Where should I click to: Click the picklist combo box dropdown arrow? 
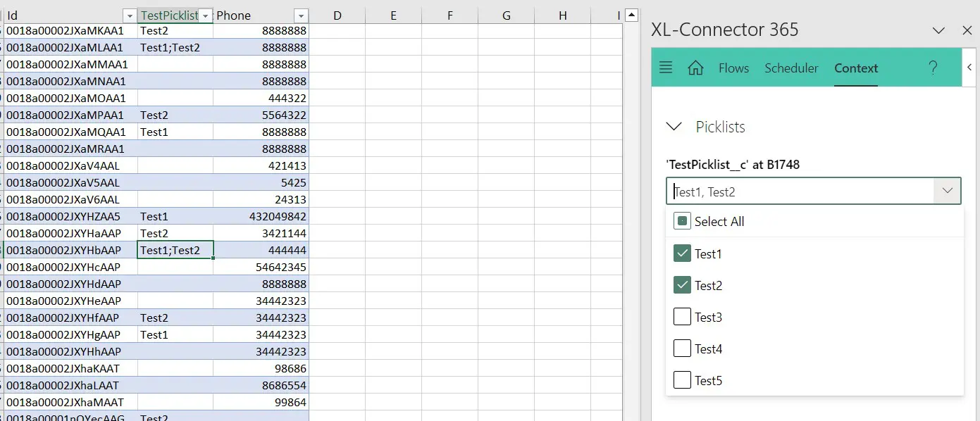click(x=948, y=191)
